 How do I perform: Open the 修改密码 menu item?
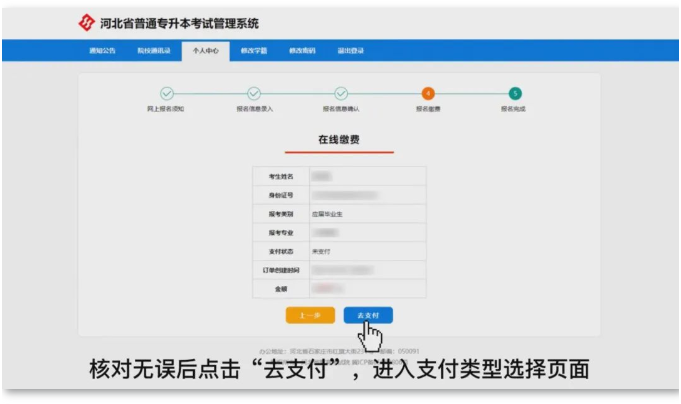[x=301, y=50]
